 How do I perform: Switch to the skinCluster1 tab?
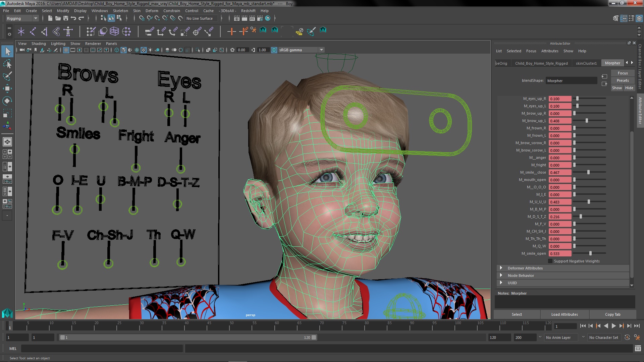tap(586, 63)
